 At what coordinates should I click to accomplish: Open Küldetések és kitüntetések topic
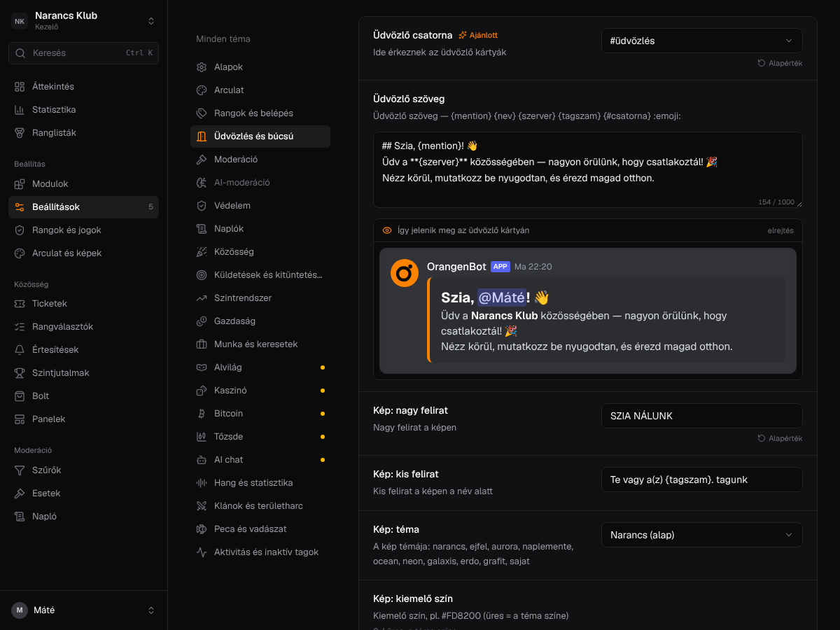tap(260, 275)
